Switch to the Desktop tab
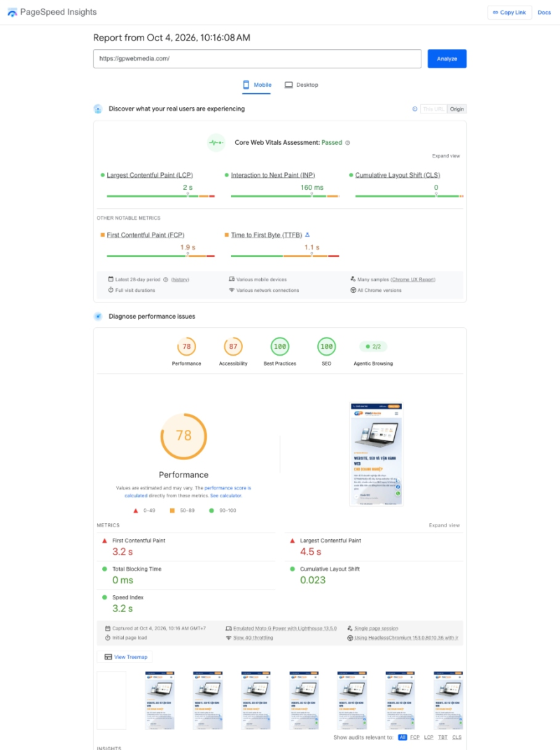560x750 pixels. tap(301, 85)
